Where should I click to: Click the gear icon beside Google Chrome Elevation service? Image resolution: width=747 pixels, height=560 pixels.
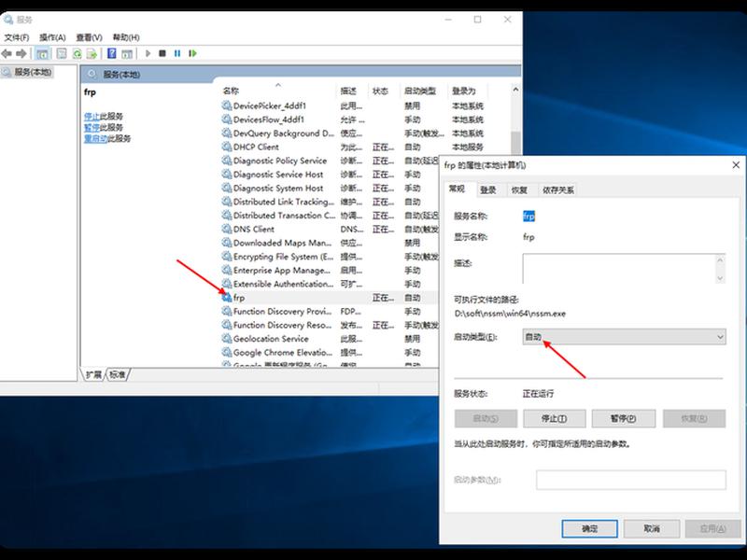227,353
